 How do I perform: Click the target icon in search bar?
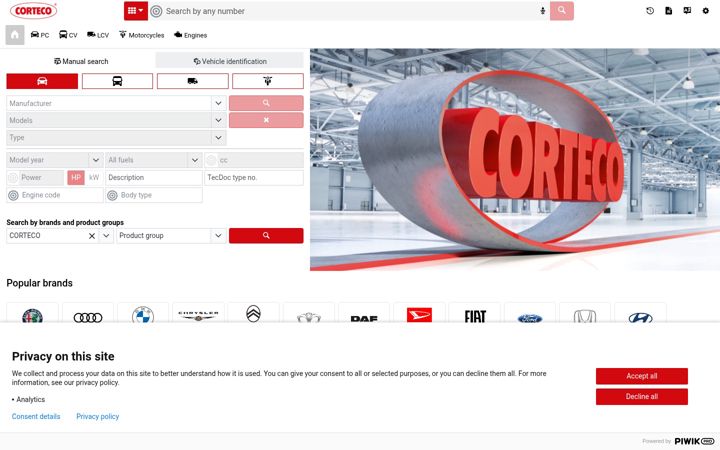click(x=156, y=11)
